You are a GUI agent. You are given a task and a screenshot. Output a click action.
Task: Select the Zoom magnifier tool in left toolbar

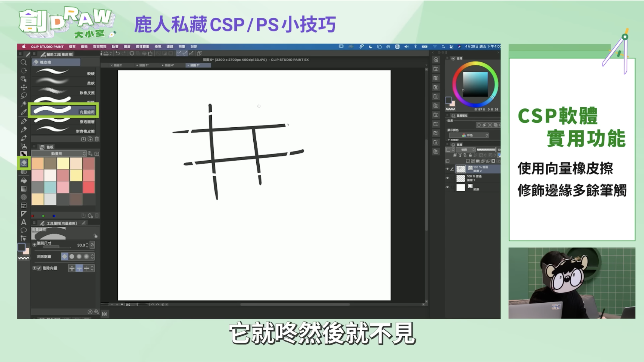24,62
